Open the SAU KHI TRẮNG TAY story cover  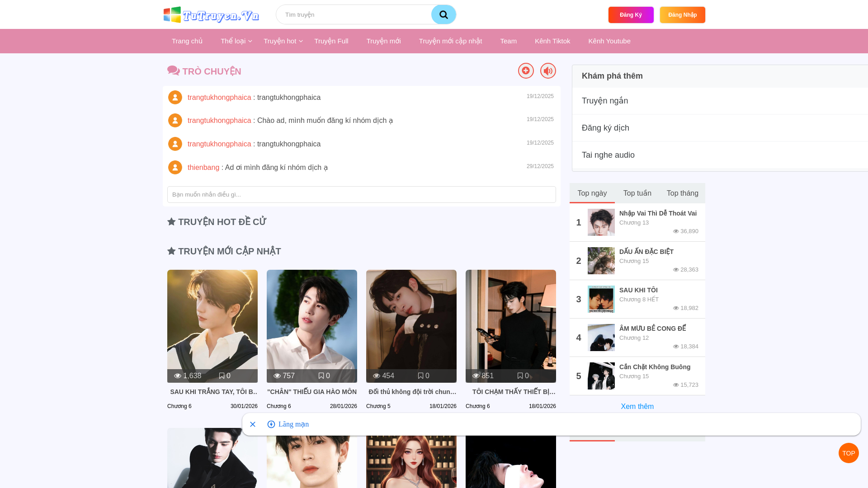[212, 326]
